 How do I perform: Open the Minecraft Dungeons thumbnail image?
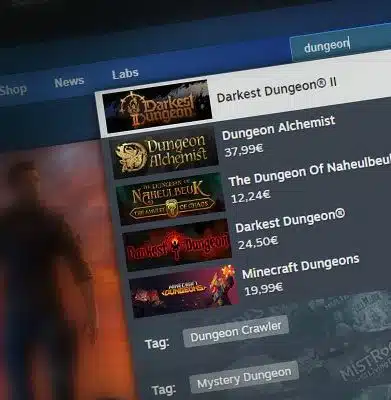tap(184, 291)
